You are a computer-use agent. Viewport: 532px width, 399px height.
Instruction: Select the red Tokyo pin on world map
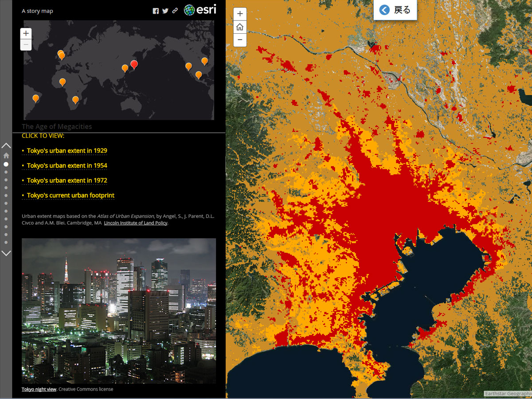[134, 64]
